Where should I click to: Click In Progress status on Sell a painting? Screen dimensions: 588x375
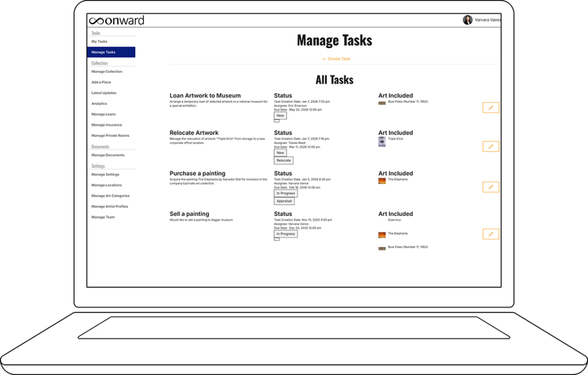[x=285, y=234]
